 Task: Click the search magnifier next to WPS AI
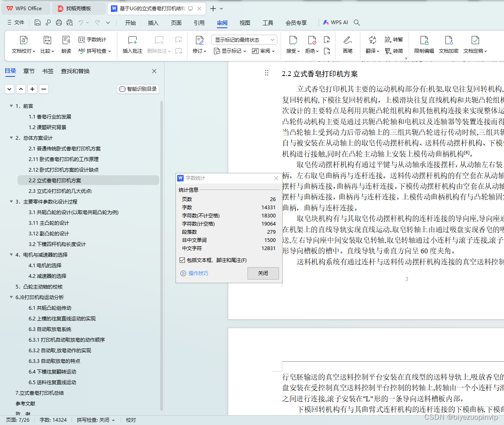pos(357,22)
